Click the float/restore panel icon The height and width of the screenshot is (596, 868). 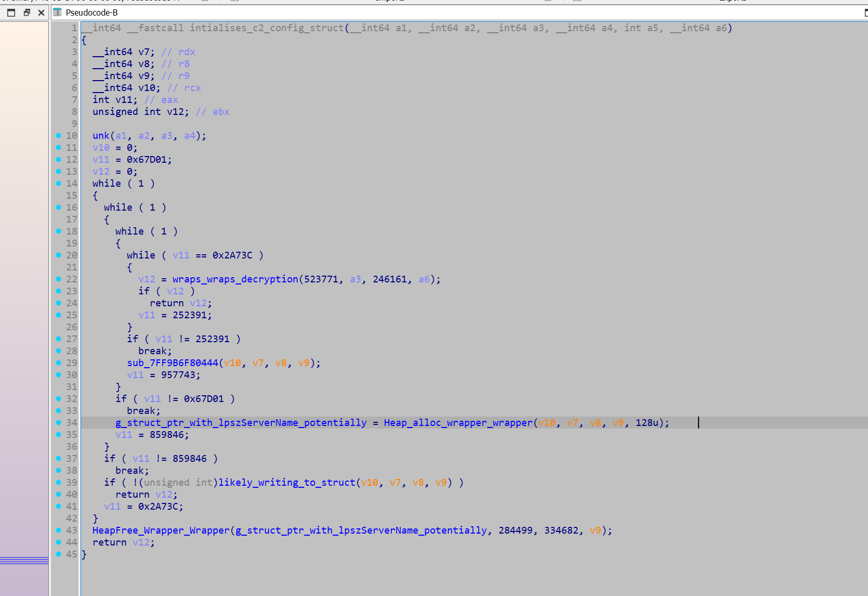[27, 12]
